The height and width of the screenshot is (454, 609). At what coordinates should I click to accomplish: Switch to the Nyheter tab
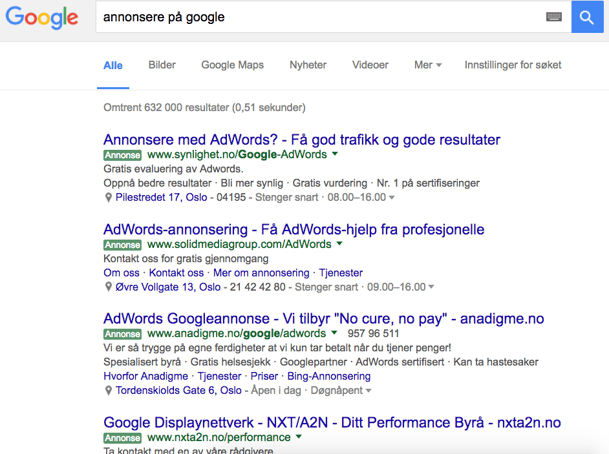(x=308, y=65)
